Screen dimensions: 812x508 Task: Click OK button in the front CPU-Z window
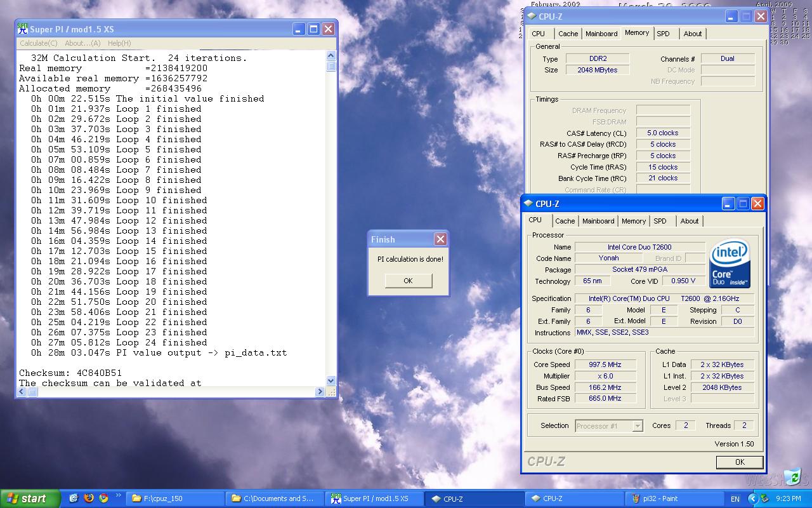click(739, 462)
